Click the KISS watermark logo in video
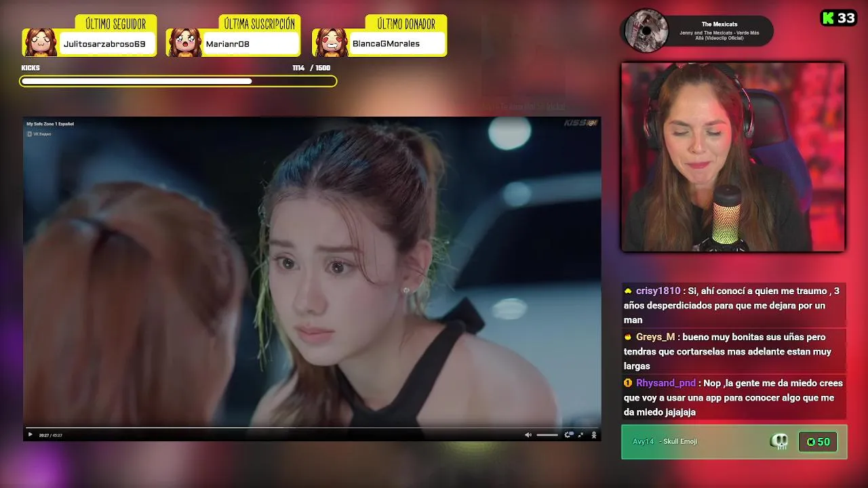Screen dimensions: 868x488 coord(580,123)
